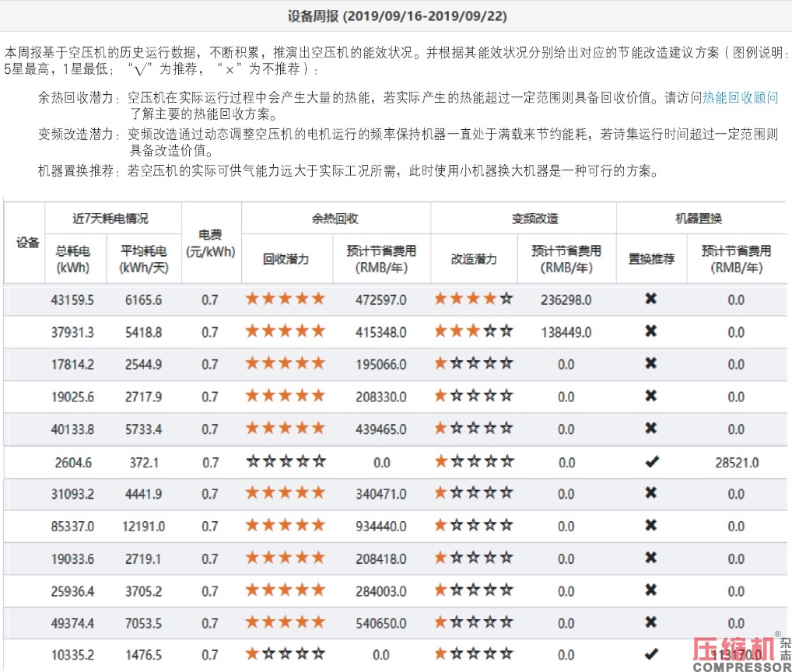Click retrofit stars in row 10335.2
The image size is (792, 672).
coord(474,654)
